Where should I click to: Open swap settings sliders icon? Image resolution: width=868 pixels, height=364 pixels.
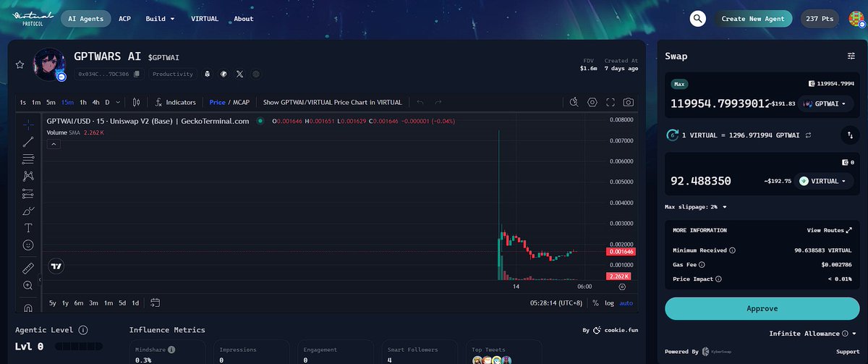851,56
